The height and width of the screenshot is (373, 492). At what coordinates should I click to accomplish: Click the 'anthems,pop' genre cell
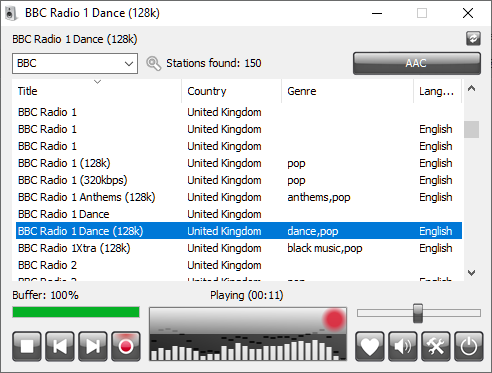(x=319, y=197)
